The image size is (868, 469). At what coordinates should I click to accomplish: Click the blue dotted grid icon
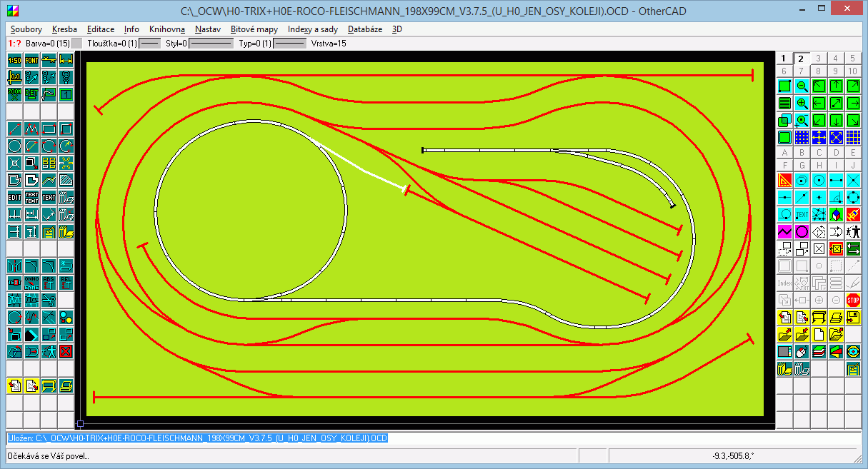point(802,137)
